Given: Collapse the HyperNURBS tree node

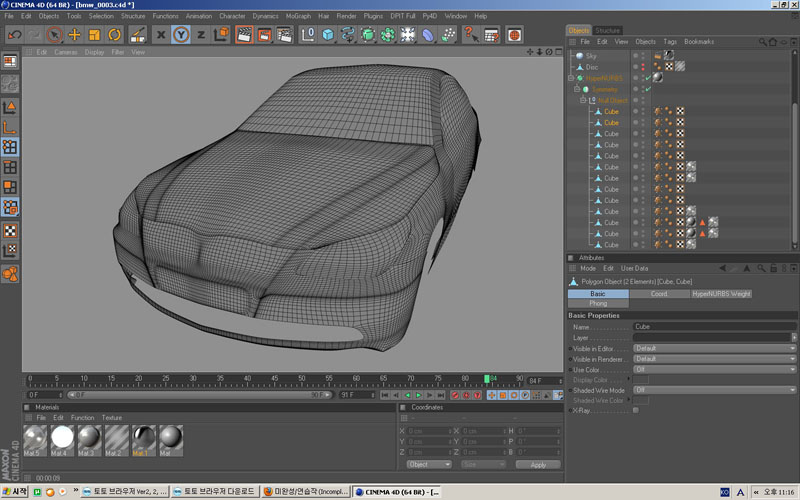Looking at the screenshot, I should tap(571, 78).
